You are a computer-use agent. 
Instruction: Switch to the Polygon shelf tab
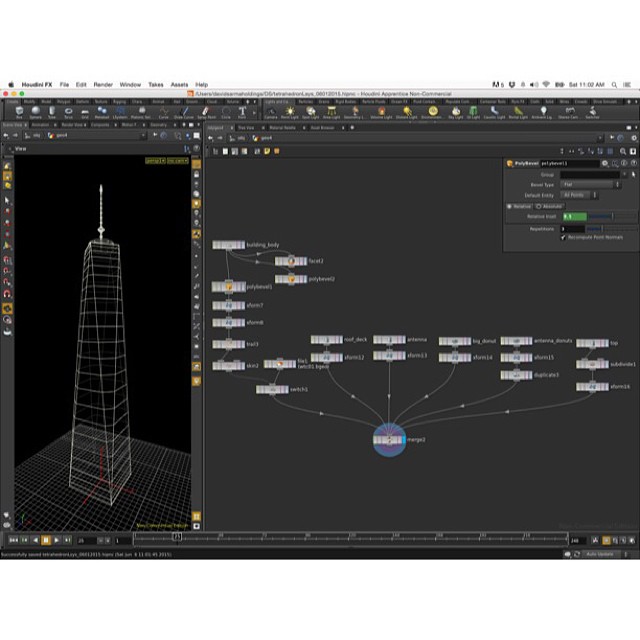click(x=64, y=101)
